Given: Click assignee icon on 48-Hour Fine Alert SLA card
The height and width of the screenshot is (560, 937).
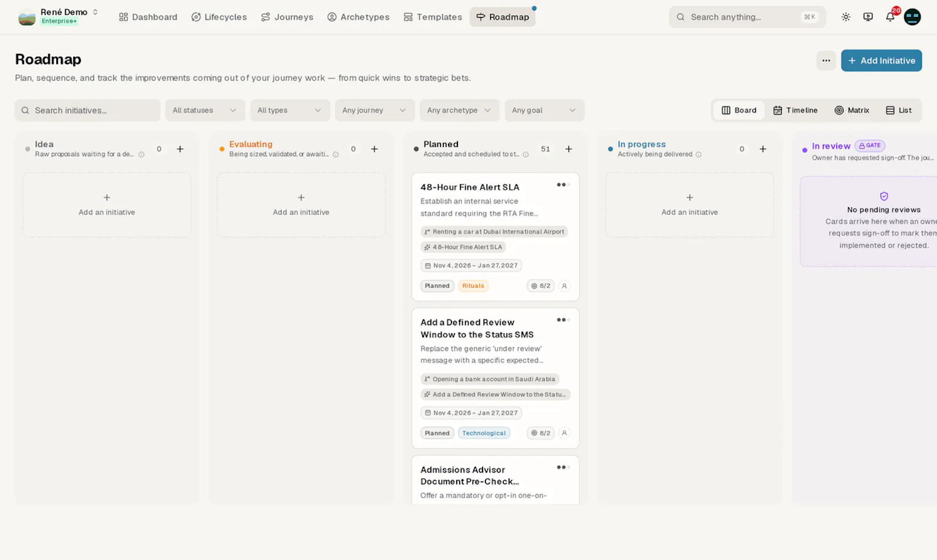Looking at the screenshot, I should pyautogui.click(x=565, y=286).
